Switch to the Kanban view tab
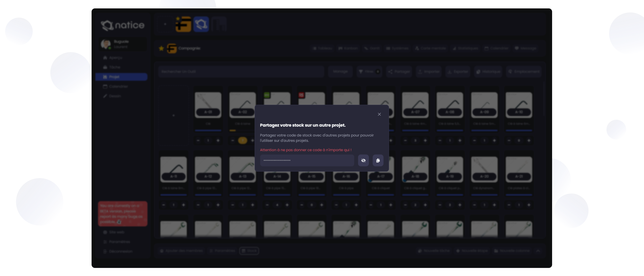This screenshot has width=644, height=276. pyautogui.click(x=348, y=48)
